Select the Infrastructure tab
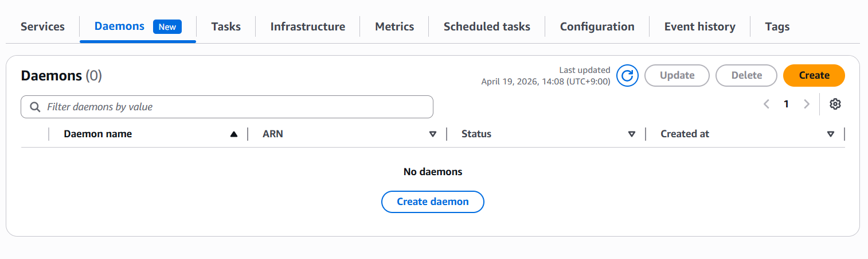The image size is (868, 259). pyautogui.click(x=308, y=26)
